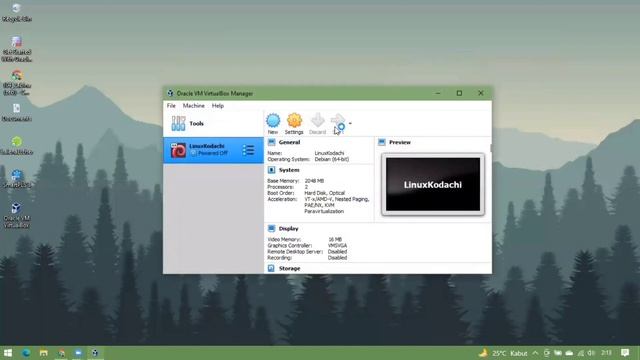Select the Tools entry in the left panel
The height and width of the screenshot is (360, 640).
click(213, 124)
